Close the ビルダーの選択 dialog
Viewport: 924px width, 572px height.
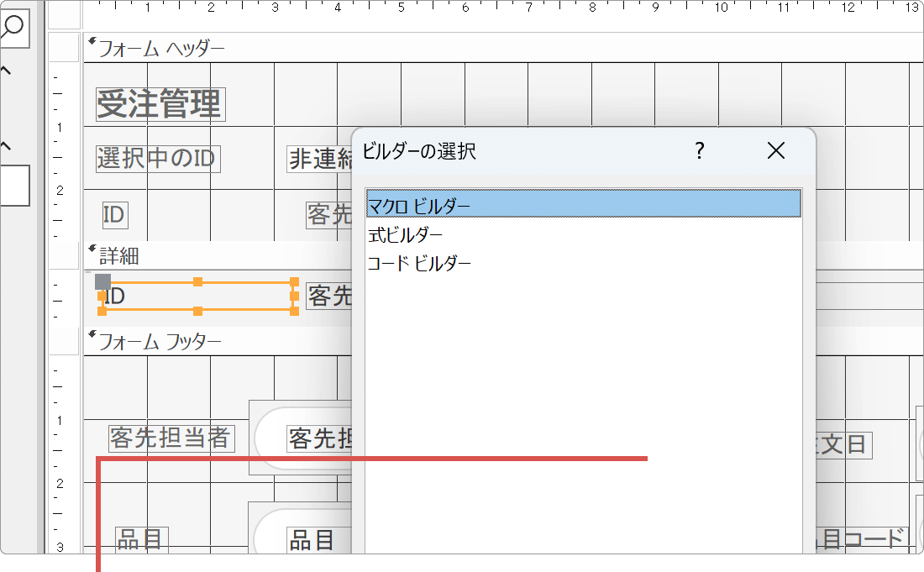click(775, 151)
